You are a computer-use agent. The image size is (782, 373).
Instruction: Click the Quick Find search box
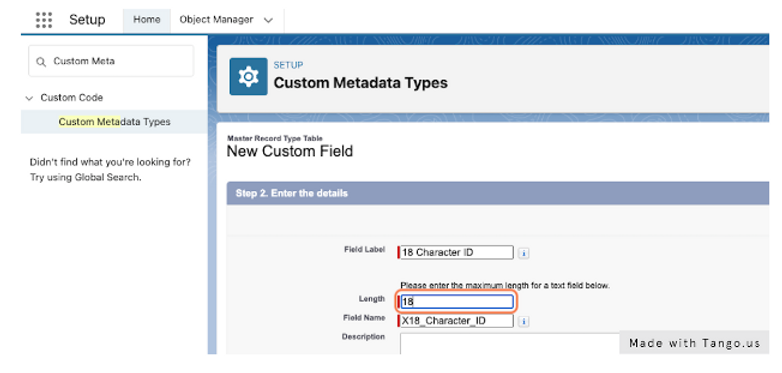(x=111, y=61)
